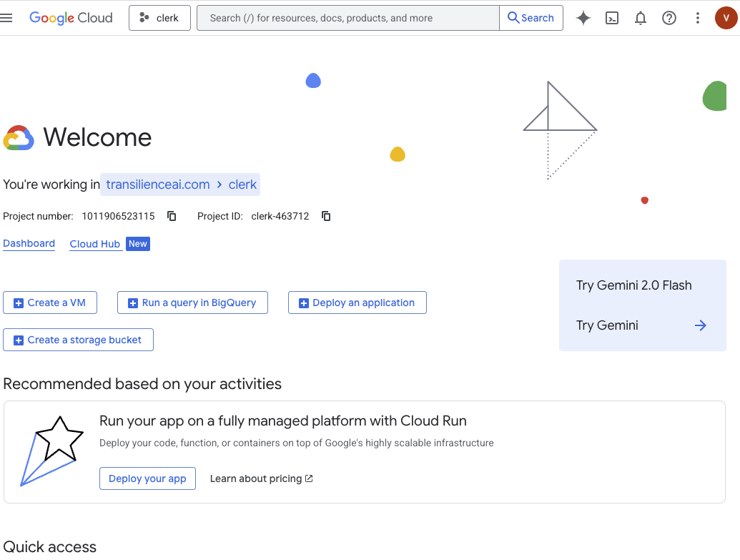Go to the Dashboard tab
Screen dimensions: 740x560
click(x=29, y=244)
